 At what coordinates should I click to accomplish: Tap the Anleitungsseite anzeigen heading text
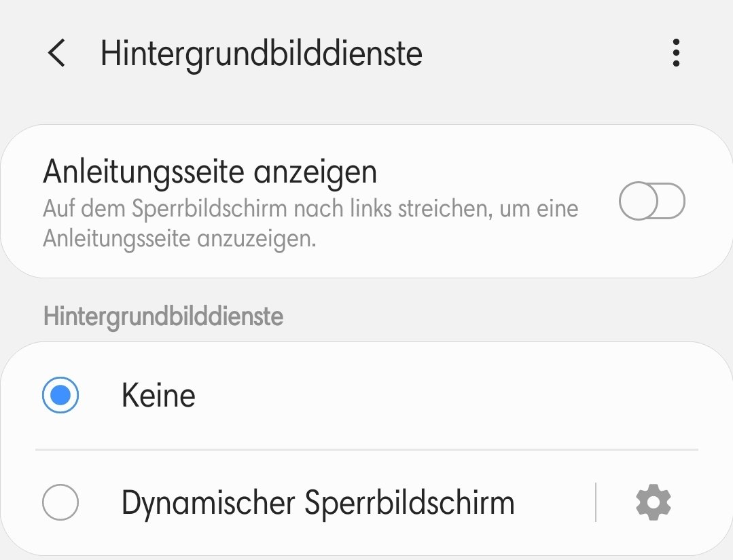(210, 172)
